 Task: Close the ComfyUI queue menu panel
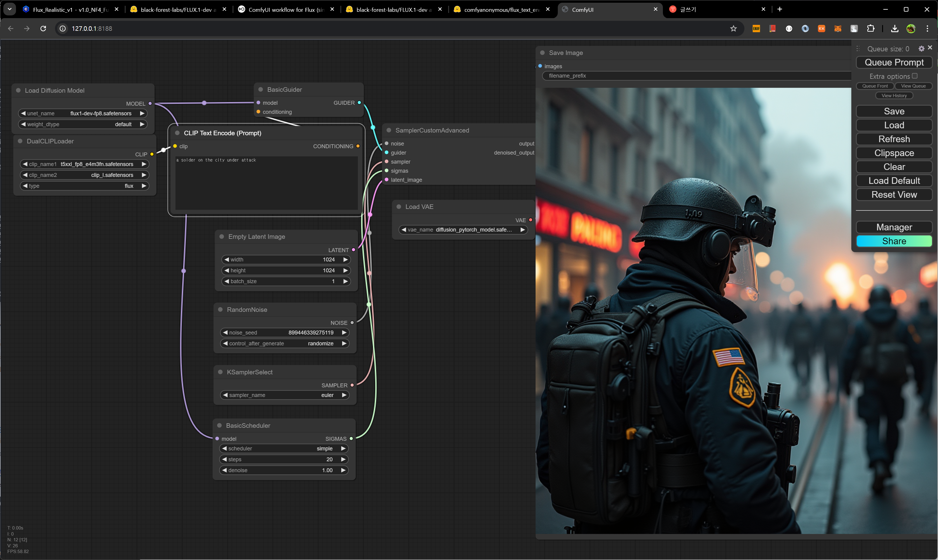click(x=930, y=48)
